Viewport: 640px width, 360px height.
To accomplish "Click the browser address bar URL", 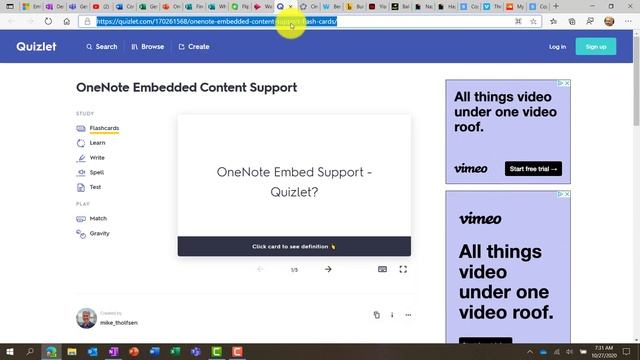I will click(x=217, y=21).
